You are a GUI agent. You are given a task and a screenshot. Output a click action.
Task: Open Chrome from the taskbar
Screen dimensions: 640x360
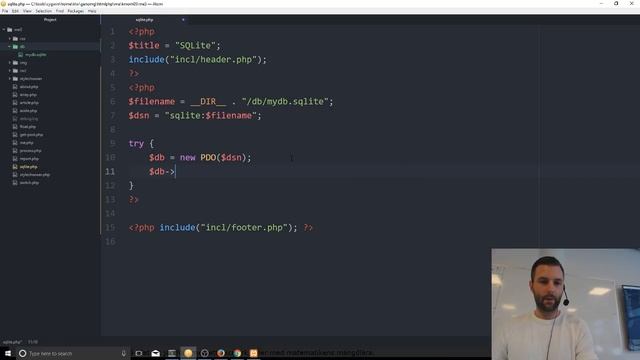click(x=237, y=353)
